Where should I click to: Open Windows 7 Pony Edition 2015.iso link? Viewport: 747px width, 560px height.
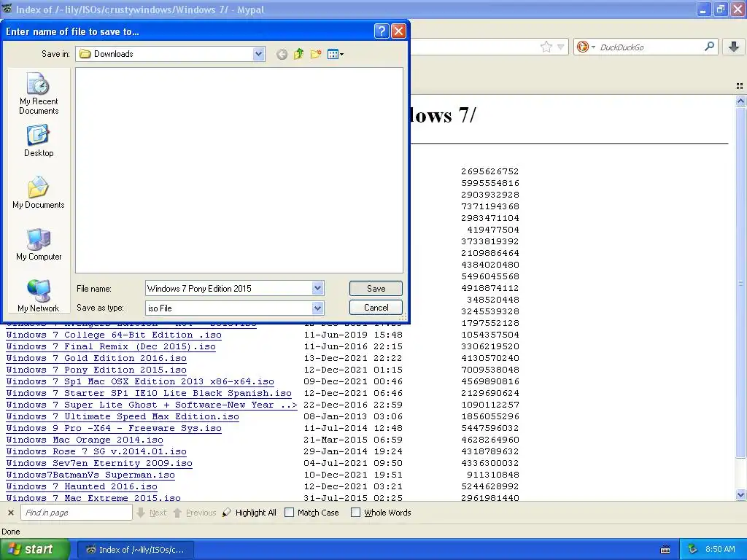[x=96, y=370]
